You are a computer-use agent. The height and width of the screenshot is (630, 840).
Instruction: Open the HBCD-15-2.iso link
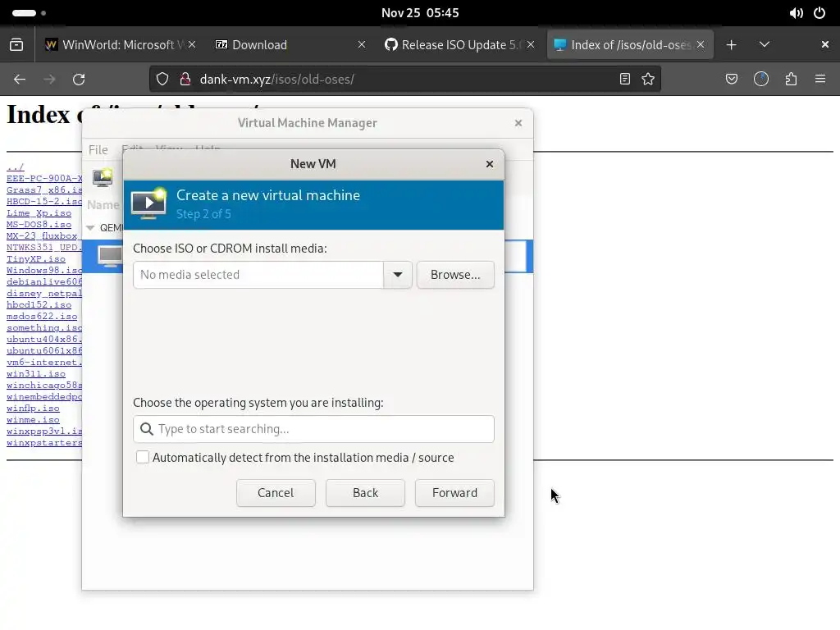(x=44, y=202)
